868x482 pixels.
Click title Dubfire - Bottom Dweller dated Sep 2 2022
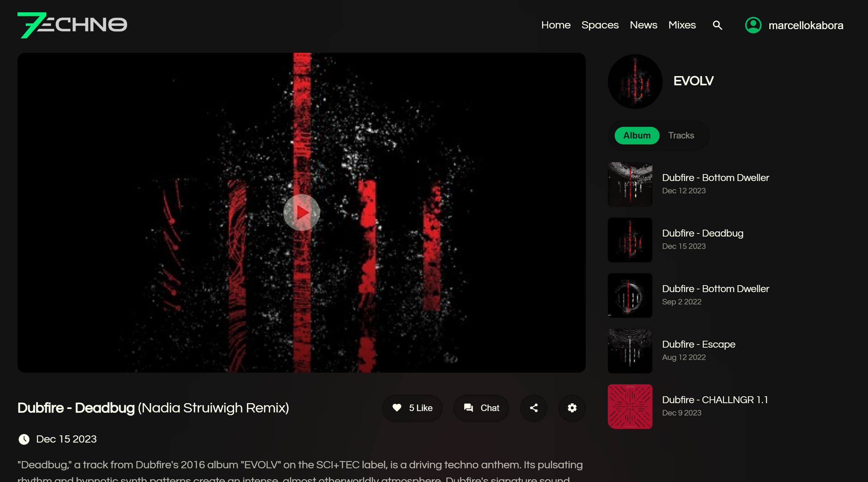tap(715, 289)
